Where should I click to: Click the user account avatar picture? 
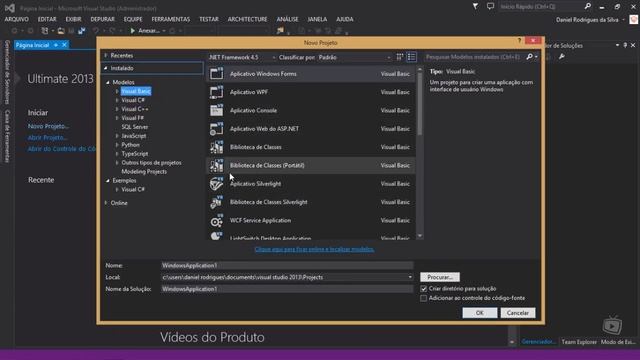[633, 20]
